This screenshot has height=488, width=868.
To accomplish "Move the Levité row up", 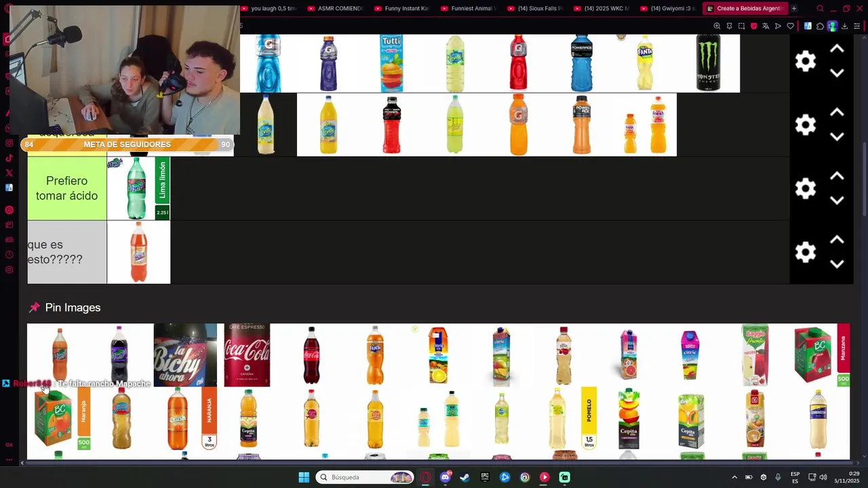I will (837, 113).
